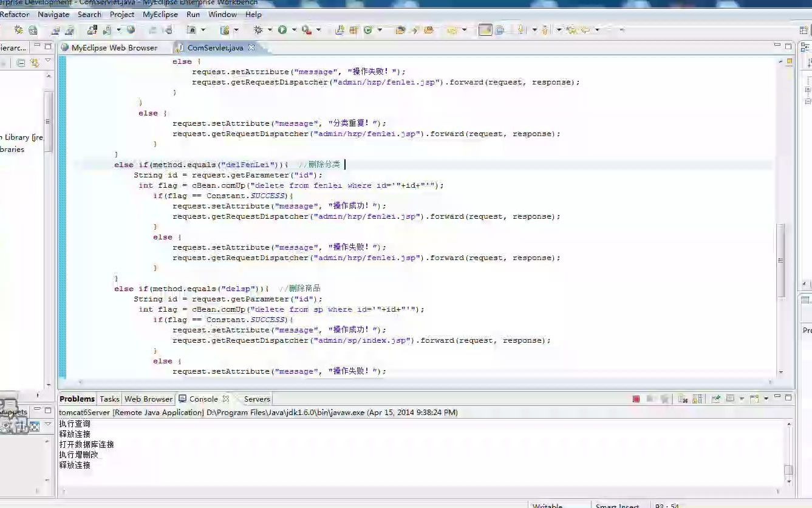
Task: Open the Help menu
Action: click(254, 14)
